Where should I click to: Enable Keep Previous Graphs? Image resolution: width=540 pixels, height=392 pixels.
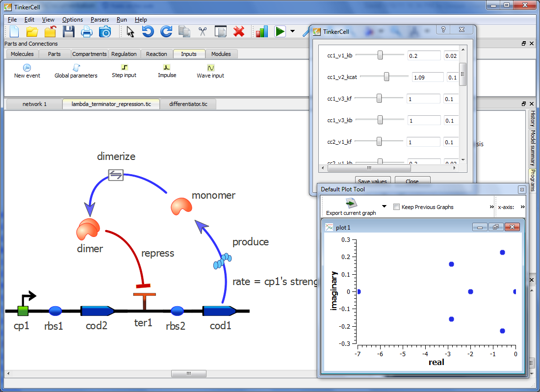[x=396, y=207]
